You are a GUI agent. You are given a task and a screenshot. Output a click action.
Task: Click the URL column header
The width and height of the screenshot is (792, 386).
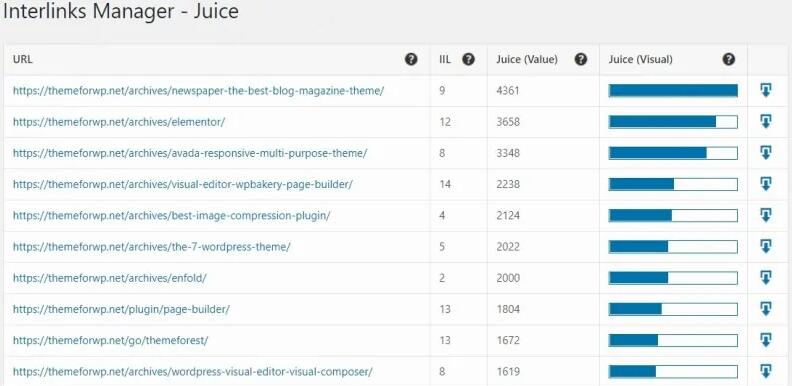pyautogui.click(x=23, y=60)
